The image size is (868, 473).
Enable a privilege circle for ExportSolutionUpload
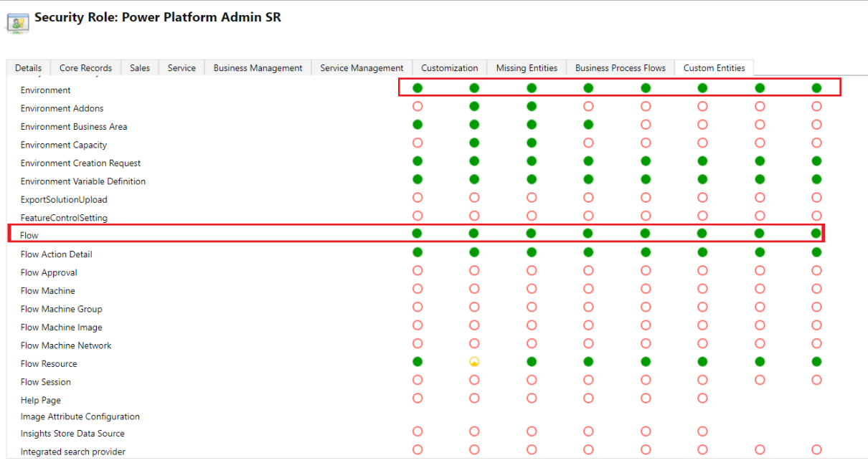coord(417,197)
